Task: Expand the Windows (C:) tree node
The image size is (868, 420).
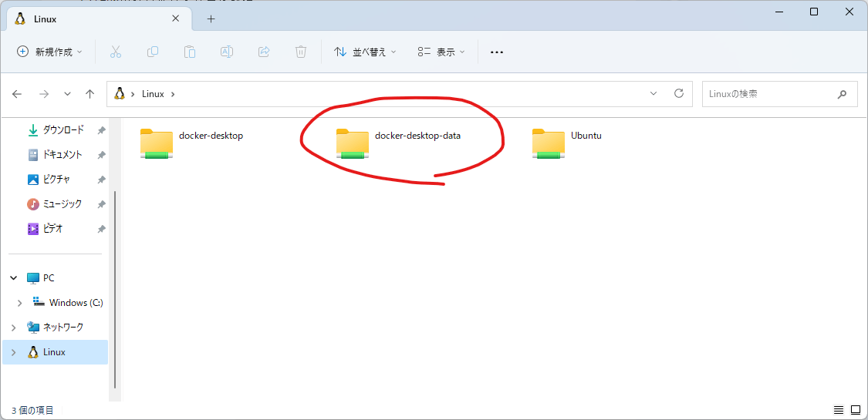Action: tap(20, 303)
